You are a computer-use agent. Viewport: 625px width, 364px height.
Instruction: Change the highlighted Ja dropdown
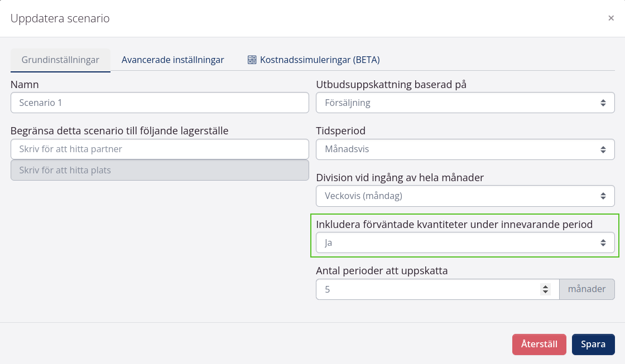[465, 242]
